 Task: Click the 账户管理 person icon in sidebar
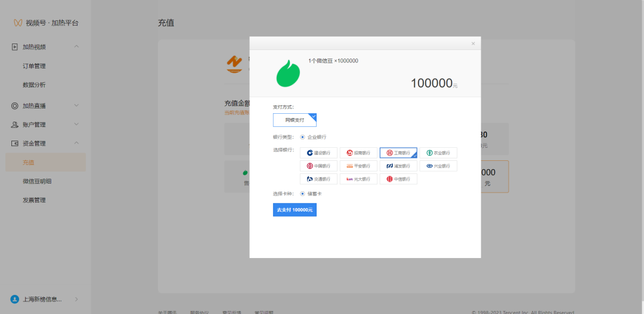[x=15, y=125]
